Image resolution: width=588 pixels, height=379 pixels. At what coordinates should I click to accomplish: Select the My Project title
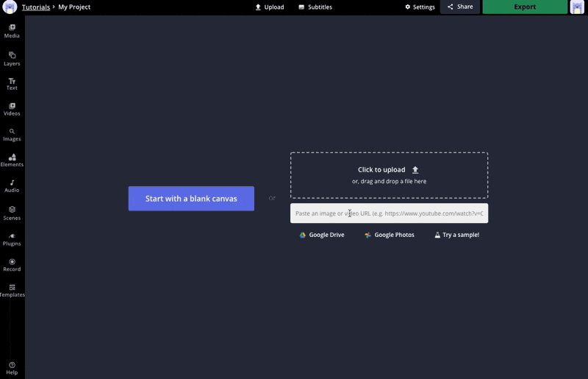click(74, 7)
